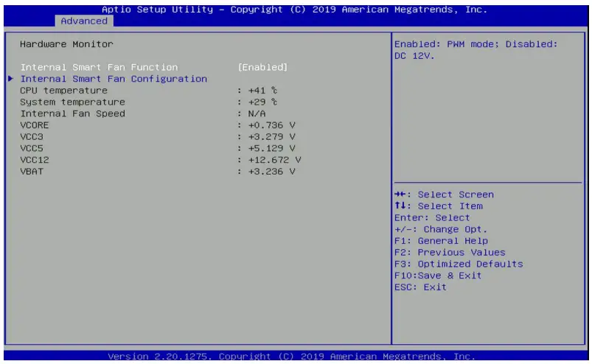This screenshot has height=364, width=592.
Task: Click the N/A fan speed value
Action: 257,113
